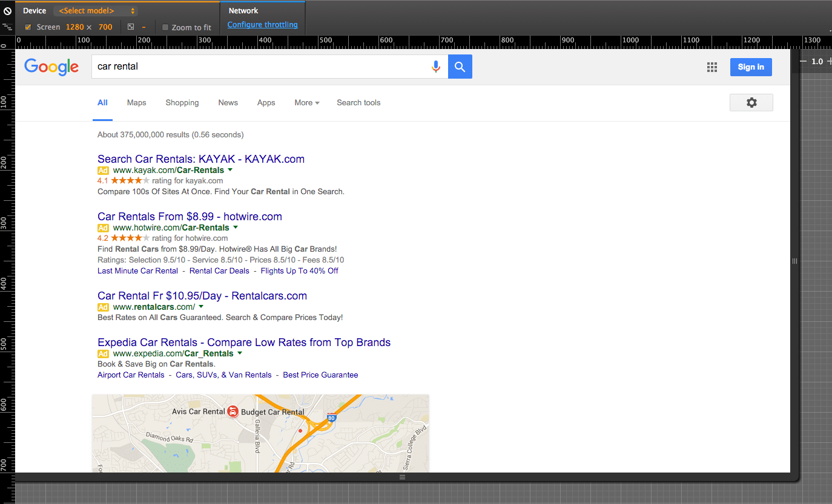
Task: Open Search Car Rentals: KAYAK result
Action: pos(201,159)
